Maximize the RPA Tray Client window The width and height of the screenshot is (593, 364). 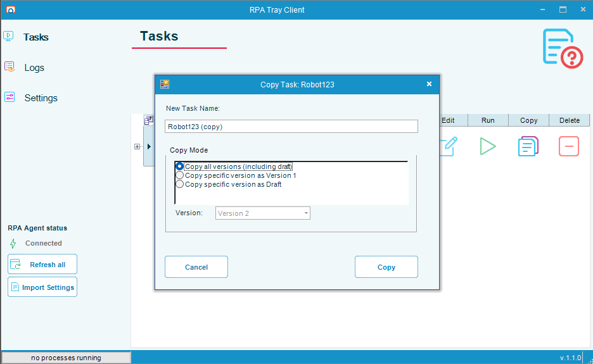coord(563,9)
